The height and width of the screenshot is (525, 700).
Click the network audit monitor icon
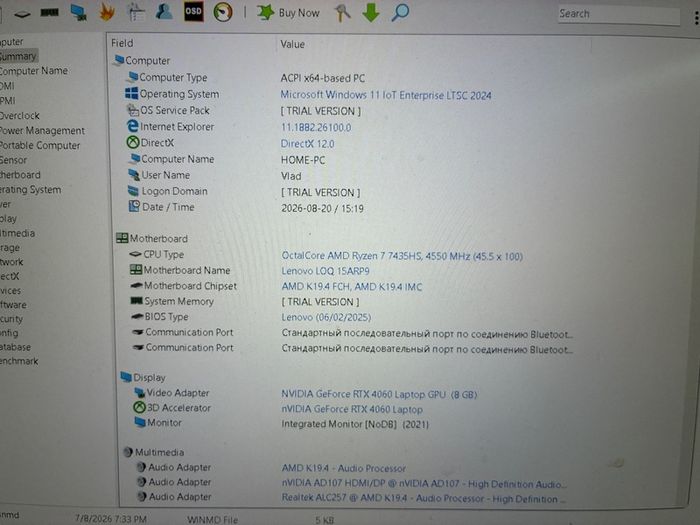79,12
